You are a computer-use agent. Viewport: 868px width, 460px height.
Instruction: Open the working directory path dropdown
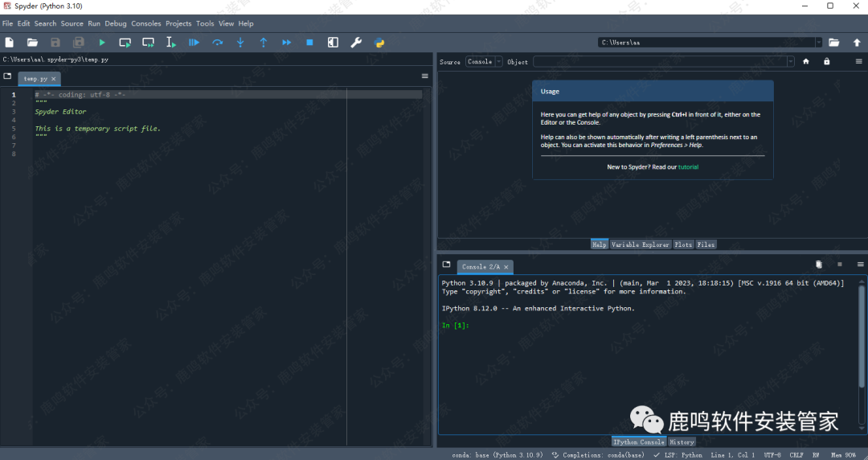click(x=818, y=43)
